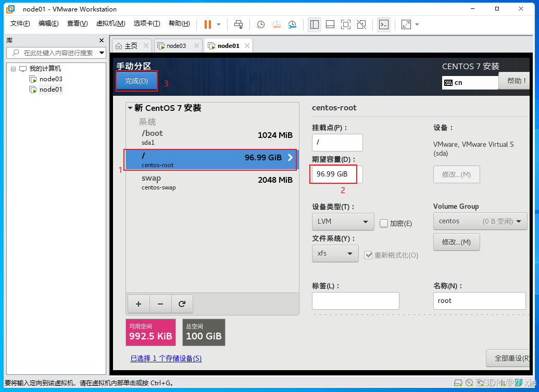Screen dimensions: 539x392
Task: Click the remove mount point minus button
Action: tap(160, 304)
